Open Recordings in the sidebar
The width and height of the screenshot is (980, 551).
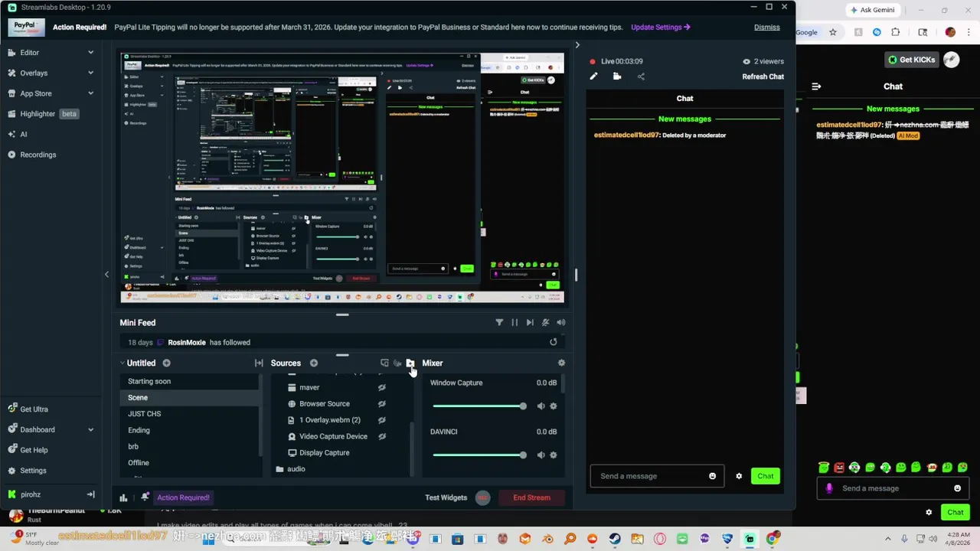point(38,155)
